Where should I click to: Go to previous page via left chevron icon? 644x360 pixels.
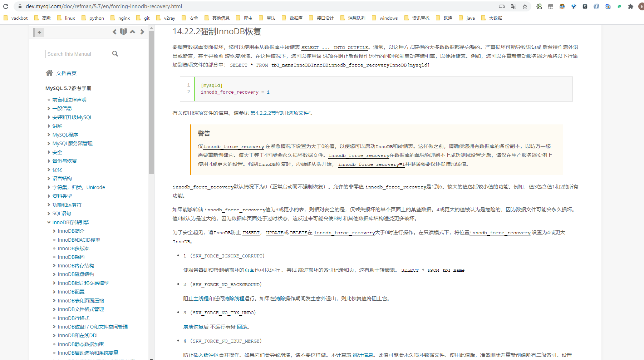pyautogui.click(x=114, y=31)
